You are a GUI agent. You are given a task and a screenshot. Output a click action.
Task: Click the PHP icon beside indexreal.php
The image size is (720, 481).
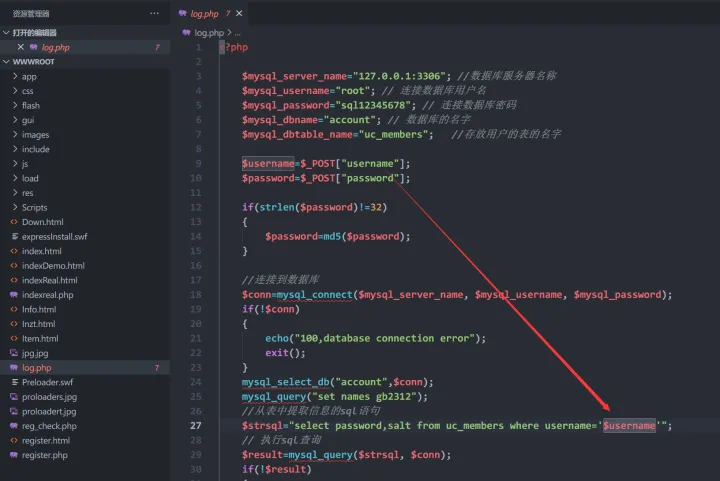[x=14, y=295]
